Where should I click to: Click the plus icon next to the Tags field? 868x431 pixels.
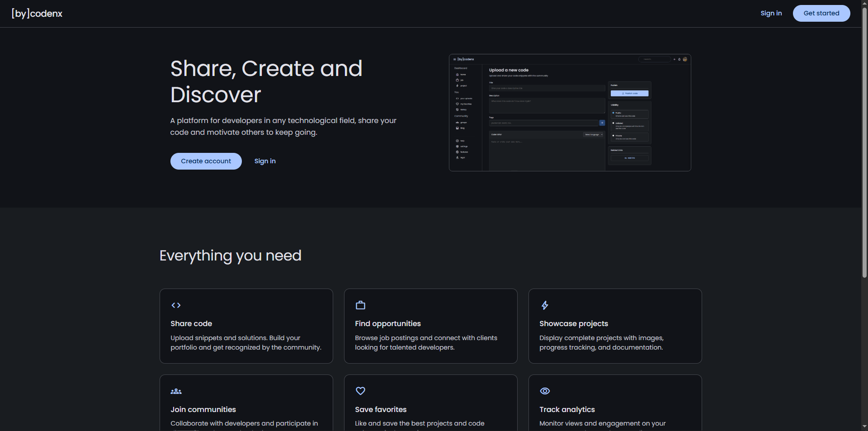click(602, 123)
